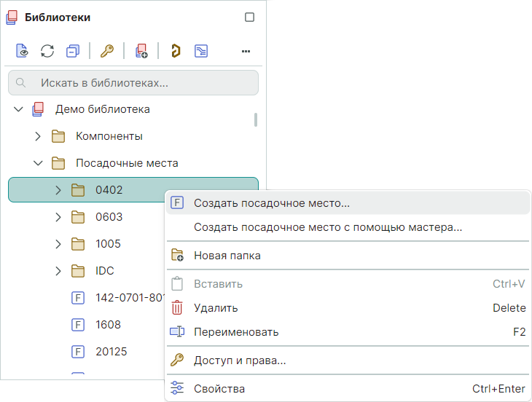Open the three-dots more options menu

[246, 51]
